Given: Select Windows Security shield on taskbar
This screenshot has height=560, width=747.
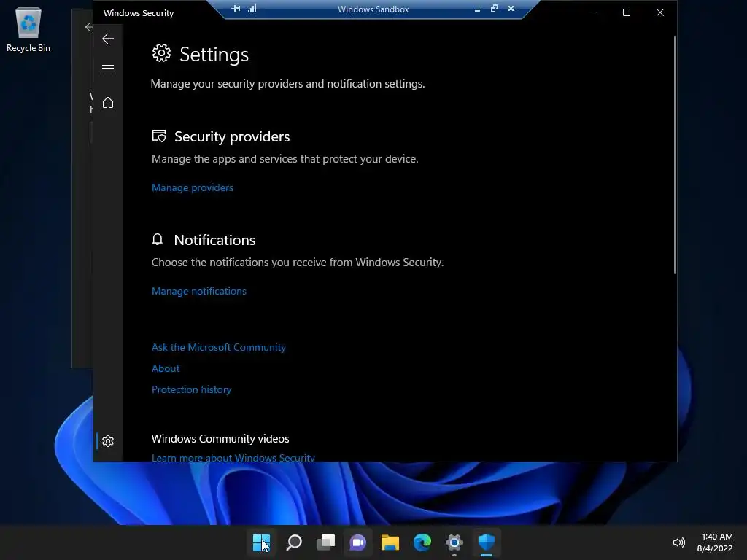Looking at the screenshot, I should click(487, 542).
